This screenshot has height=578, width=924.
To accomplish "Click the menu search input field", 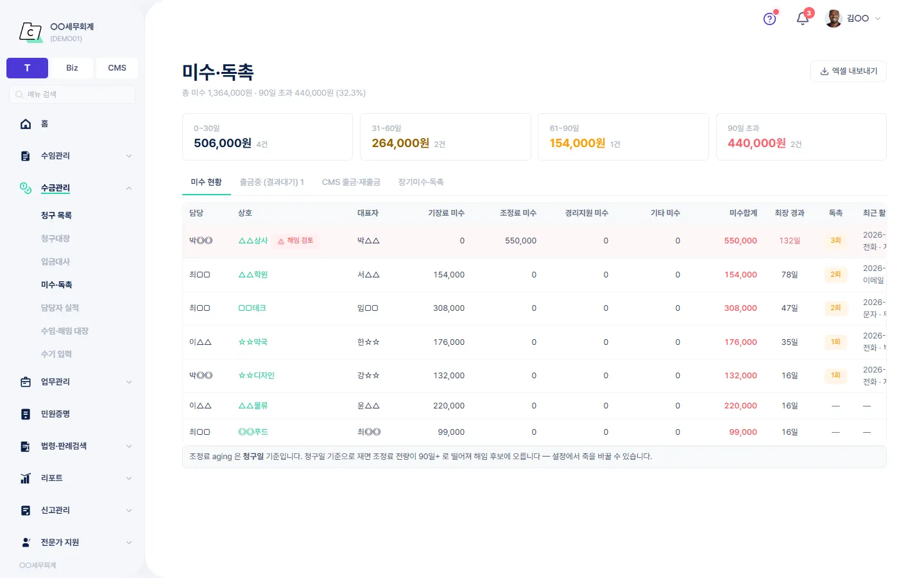I will tap(72, 94).
